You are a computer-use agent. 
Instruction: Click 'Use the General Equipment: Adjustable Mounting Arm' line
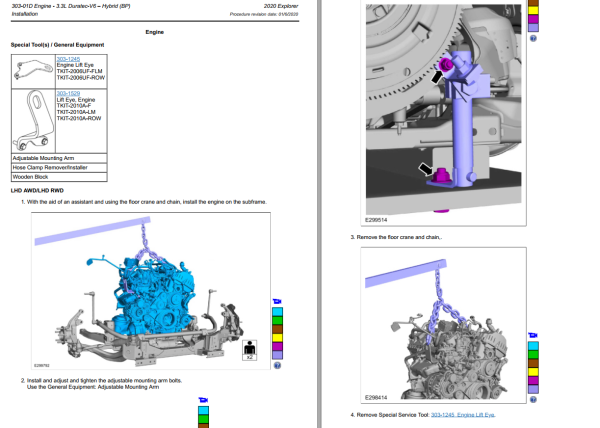click(93, 387)
